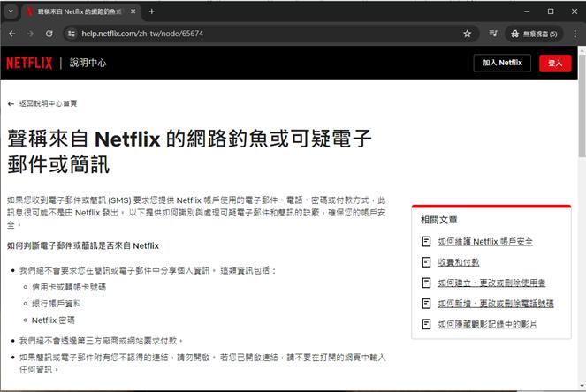Click the scrollbar down arrow

582,386
